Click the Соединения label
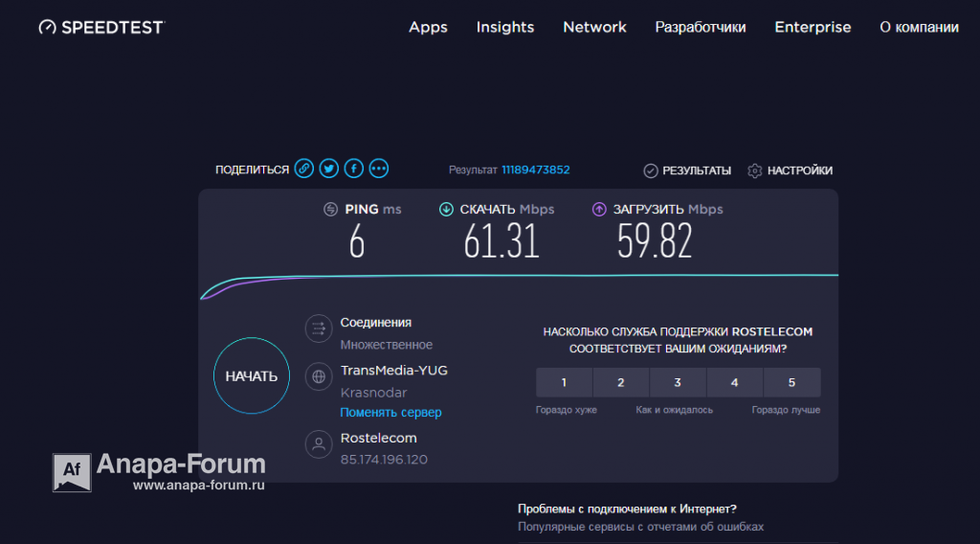This screenshot has width=980, height=544. [x=375, y=323]
